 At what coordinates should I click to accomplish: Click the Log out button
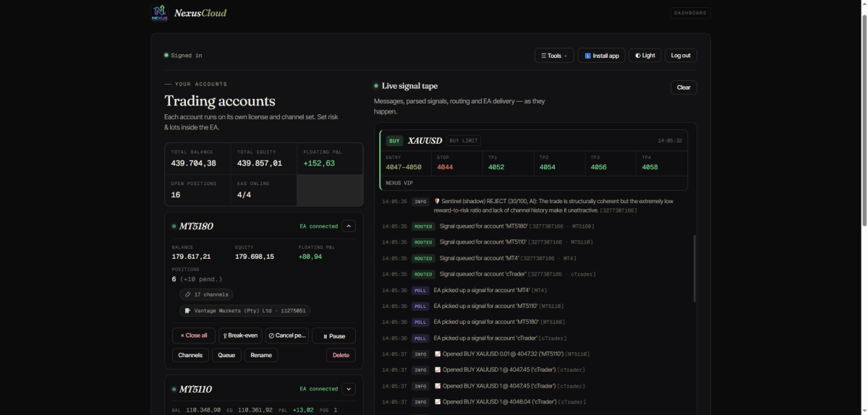coord(681,56)
